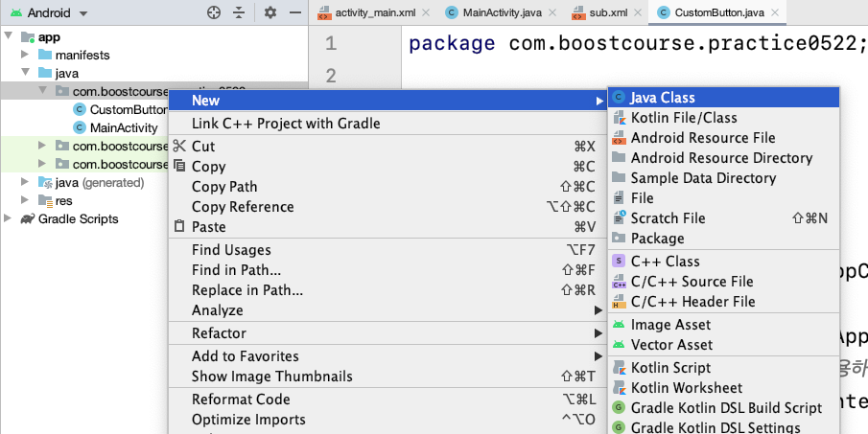Select Kotlin Script entry

click(723, 368)
